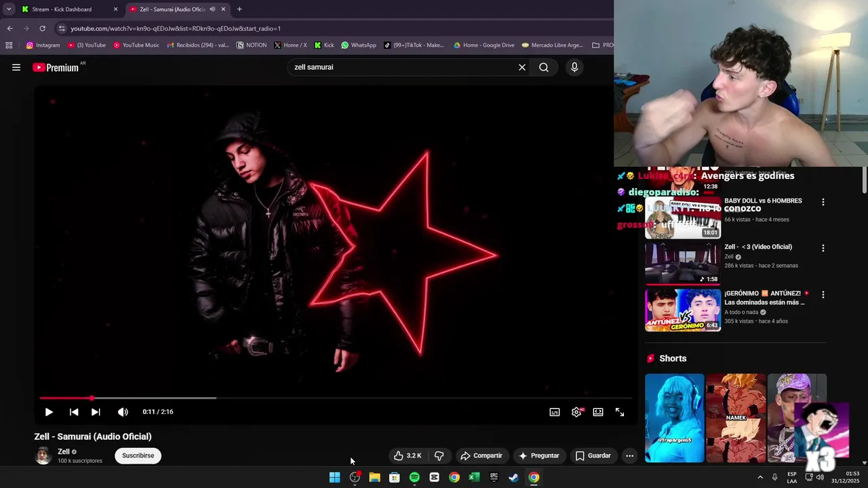The image size is (868, 488).
Task: Close the Kick Dashboard tab
Action: 115,9
